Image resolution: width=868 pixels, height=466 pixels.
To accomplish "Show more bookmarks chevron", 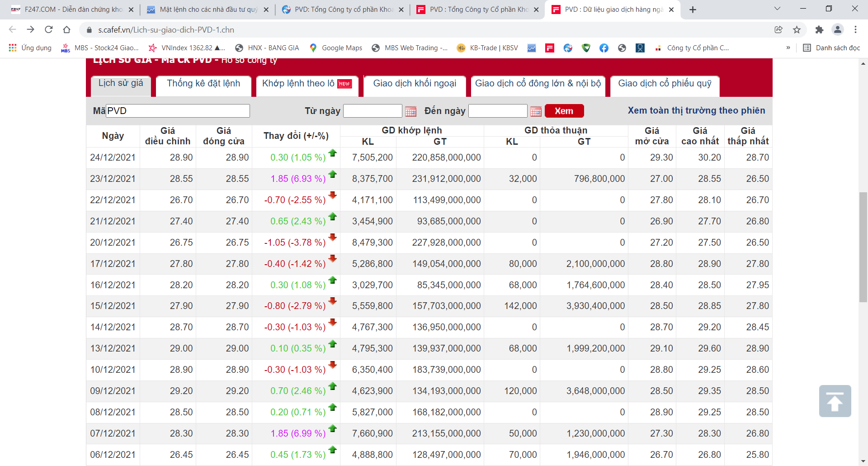I will coord(788,48).
